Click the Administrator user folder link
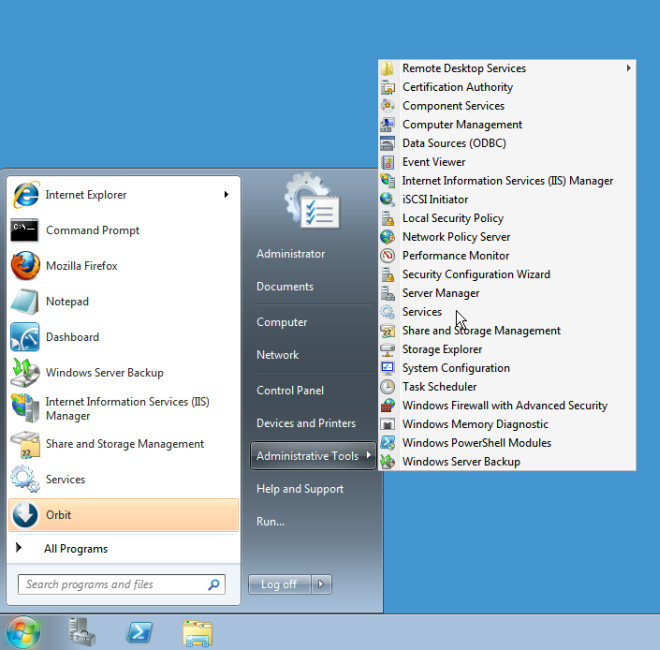Image resolution: width=660 pixels, height=650 pixels. point(290,254)
